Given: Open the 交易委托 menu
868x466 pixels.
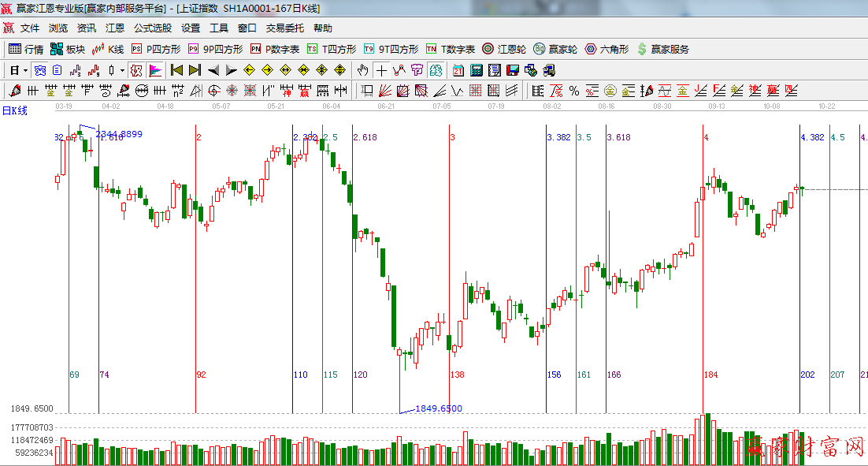Looking at the screenshot, I should [x=284, y=28].
